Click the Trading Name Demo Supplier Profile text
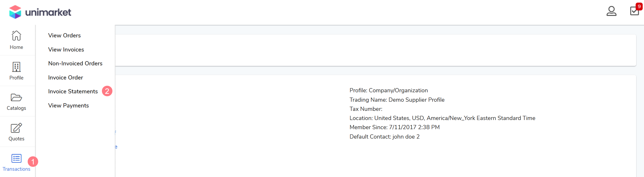The width and height of the screenshot is (644, 177). tap(397, 100)
